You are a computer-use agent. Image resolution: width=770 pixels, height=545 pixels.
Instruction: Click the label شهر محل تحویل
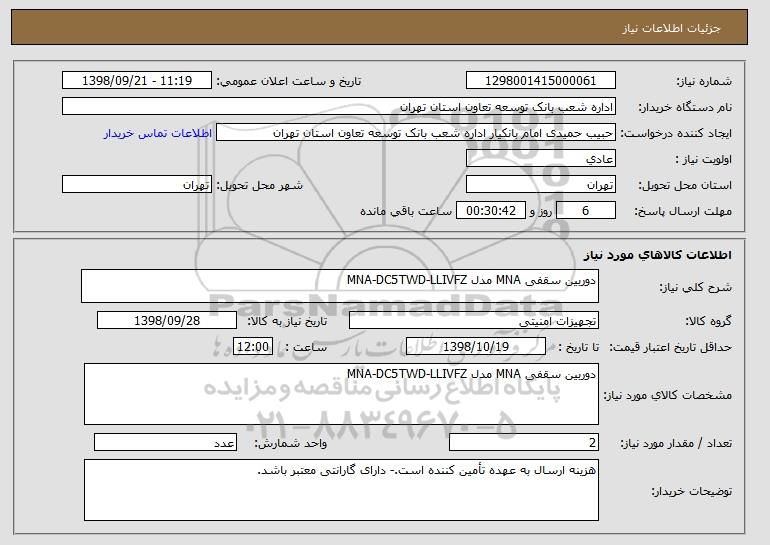(260, 185)
